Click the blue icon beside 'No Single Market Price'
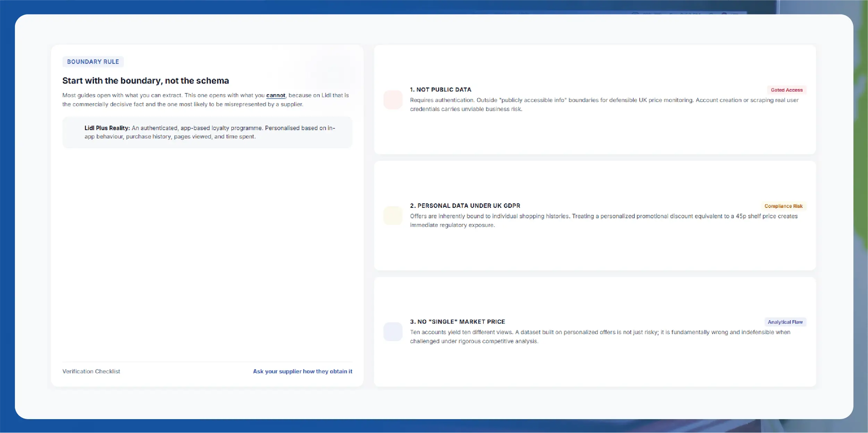Viewport: 868px width, 433px height. 393,331
